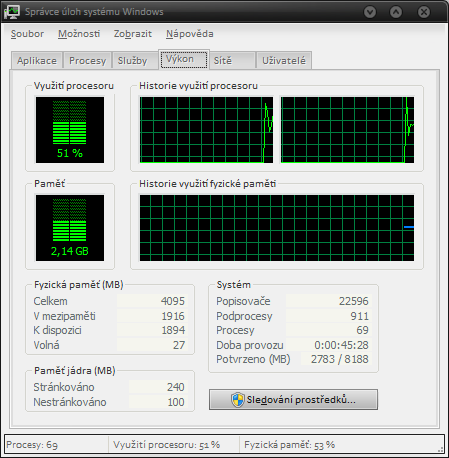Screen dimensions: 449x458
Task: Switch to the Procesy tab
Action: [x=87, y=61]
